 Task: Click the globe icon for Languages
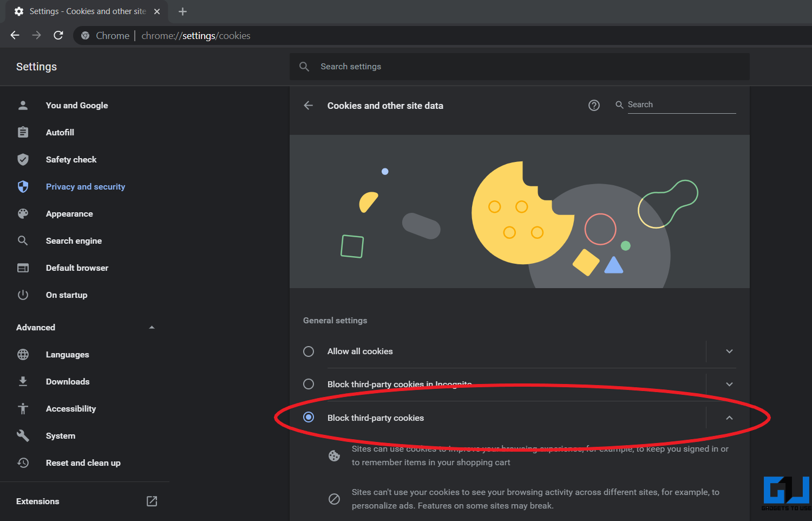click(x=23, y=354)
